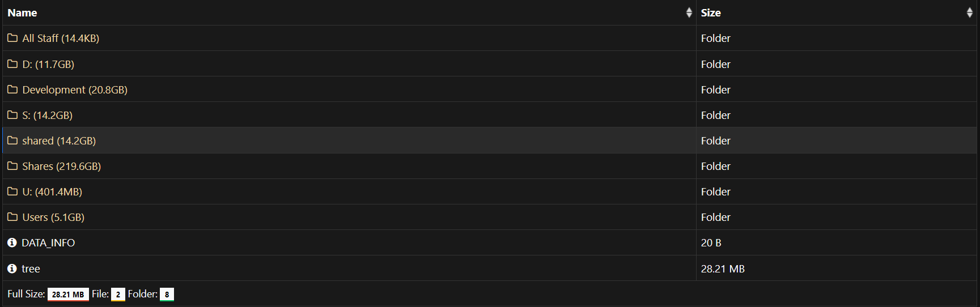Click the folder icon beside Shares (219.6GB)
Image resolution: width=980 pixels, height=307 pixels.
pyautogui.click(x=12, y=166)
